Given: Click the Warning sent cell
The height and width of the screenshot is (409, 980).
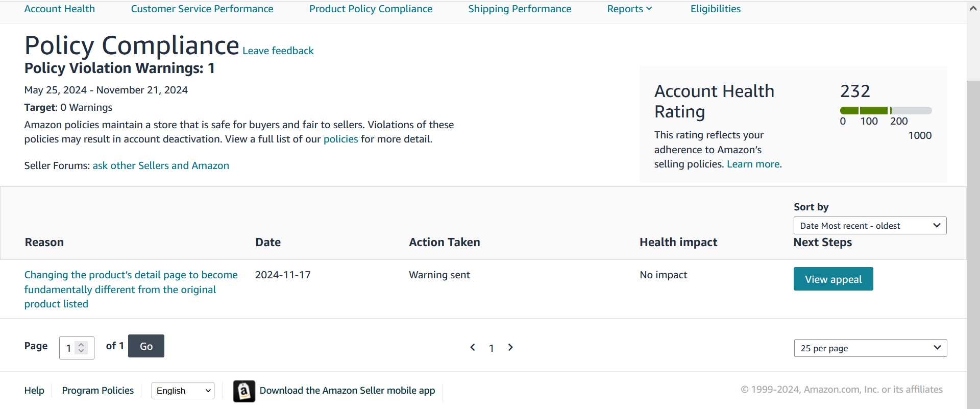Looking at the screenshot, I should pyautogui.click(x=439, y=275).
